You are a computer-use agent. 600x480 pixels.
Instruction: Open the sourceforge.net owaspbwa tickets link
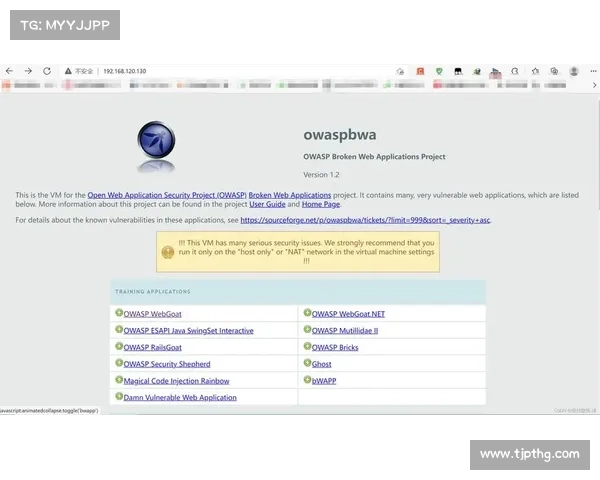point(365,220)
